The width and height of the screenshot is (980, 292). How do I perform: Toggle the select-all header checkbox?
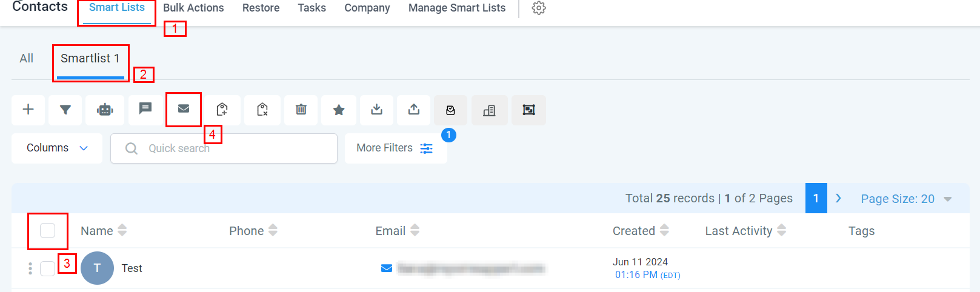pos(47,231)
